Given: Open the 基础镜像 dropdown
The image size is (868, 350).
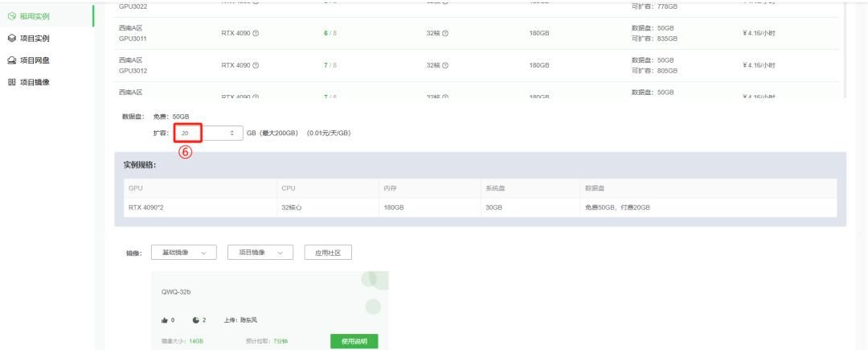Looking at the screenshot, I should (x=184, y=253).
